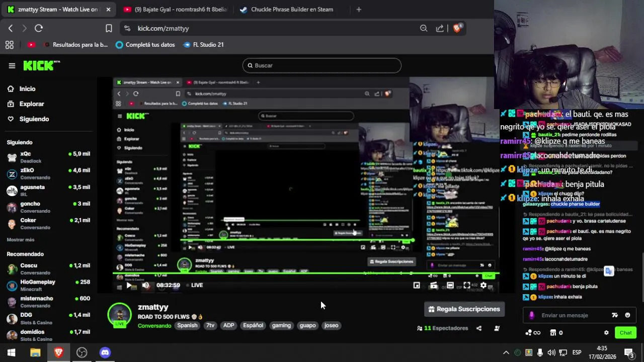The image size is (644, 362).
Task: Select the ADP tag
Action: click(229, 325)
